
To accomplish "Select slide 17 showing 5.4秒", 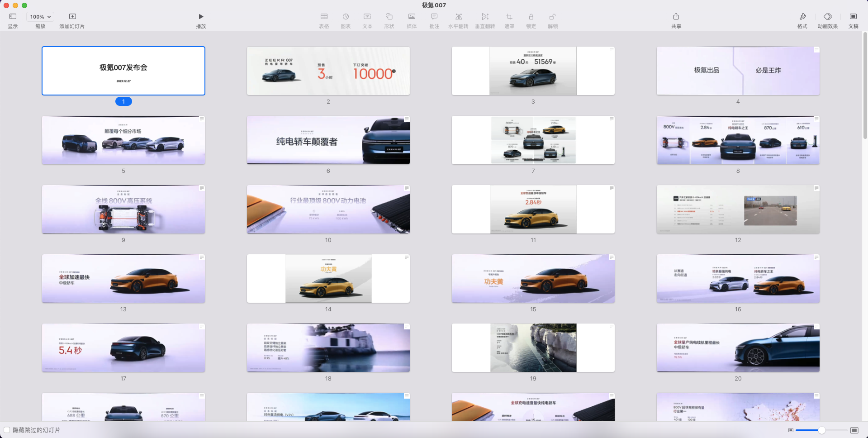I will point(123,348).
